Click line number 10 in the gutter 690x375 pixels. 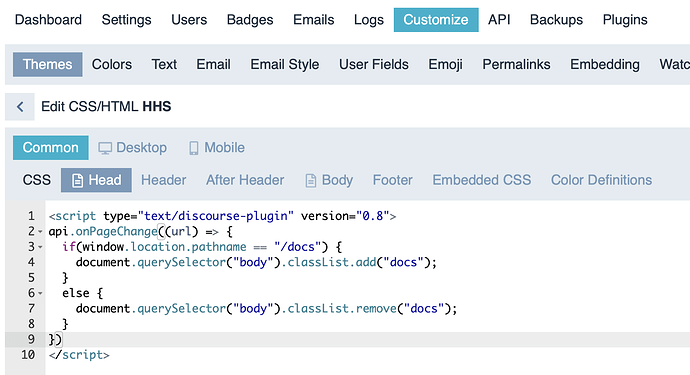[28, 355]
